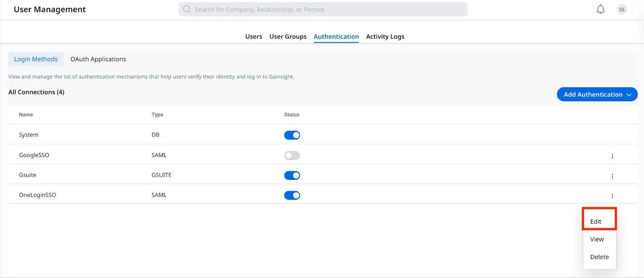The width and height of the screenshot is (644, 278).
Task: Open the notifications bell icon
Action: (x=601, y=9)
